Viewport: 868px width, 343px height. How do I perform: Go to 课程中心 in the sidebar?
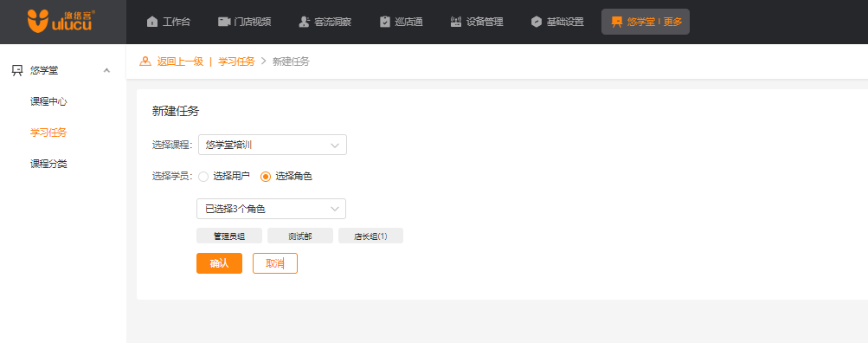click(x=48, y=101)
